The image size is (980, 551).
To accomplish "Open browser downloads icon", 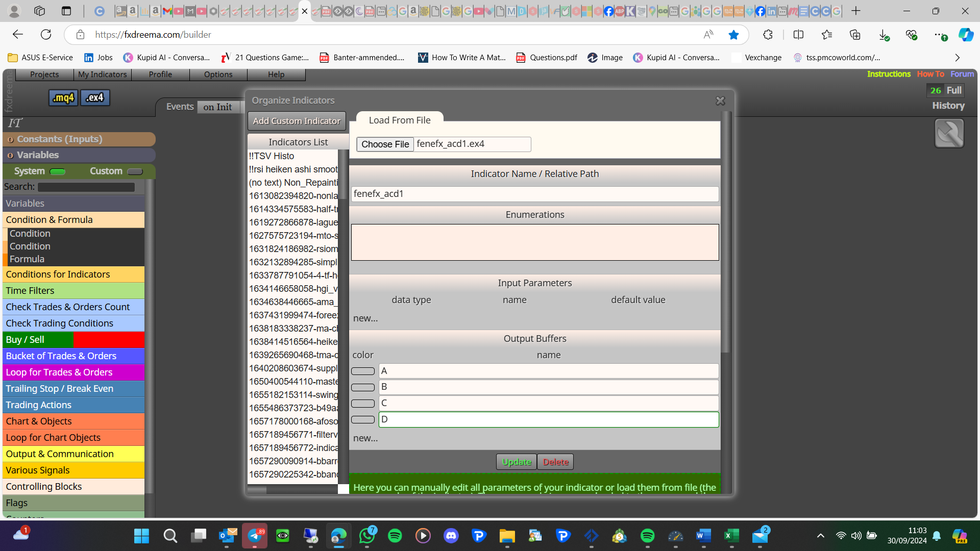I will click(884, 35).
